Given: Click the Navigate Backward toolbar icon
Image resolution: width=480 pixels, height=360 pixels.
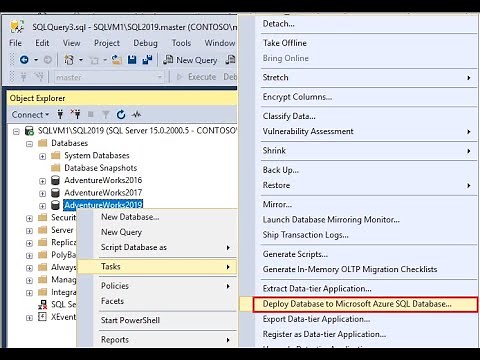Looking at the screenshot, I should pos(24,60).
